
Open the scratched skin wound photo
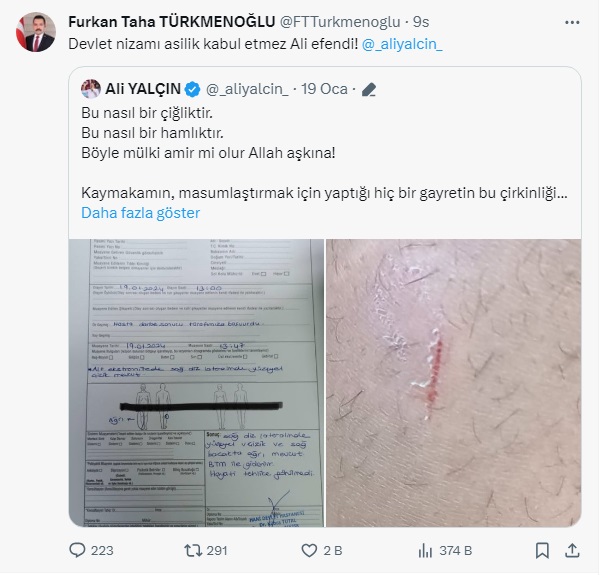(x=454, y=383)
